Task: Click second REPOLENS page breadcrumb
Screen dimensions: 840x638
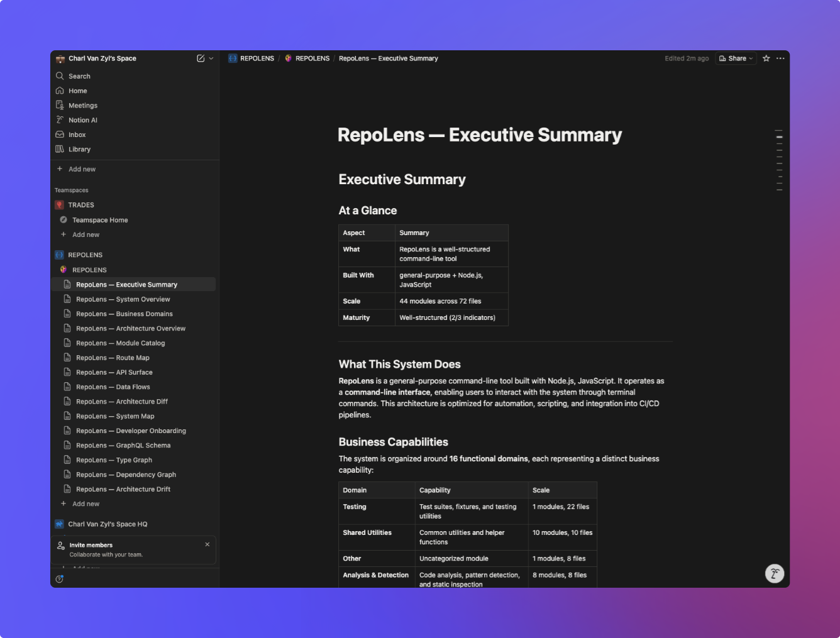Action: point(307,58)
